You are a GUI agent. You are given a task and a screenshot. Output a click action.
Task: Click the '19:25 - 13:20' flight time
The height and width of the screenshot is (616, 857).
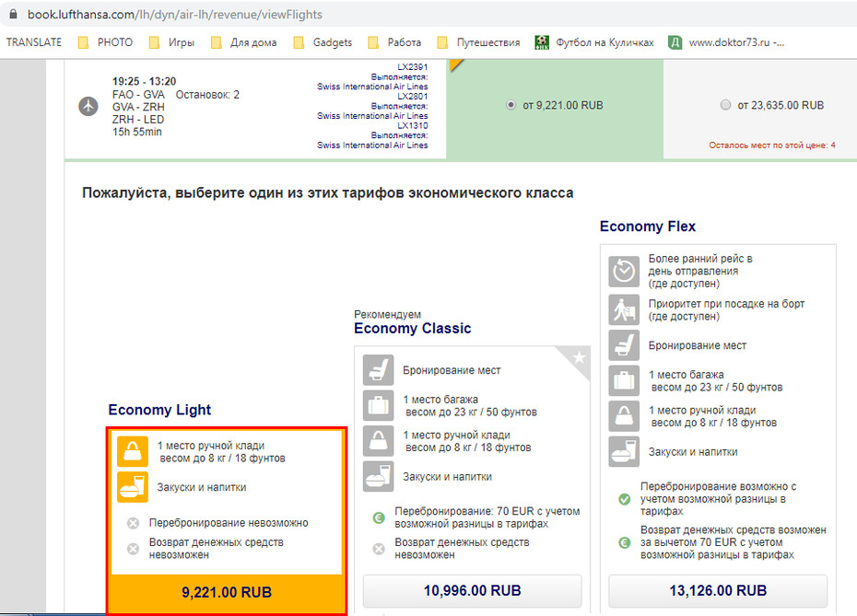[x=144, y=81]
